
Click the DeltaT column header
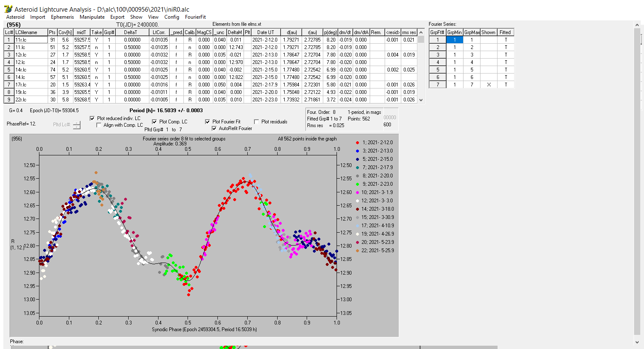click(x=132, y=32)
